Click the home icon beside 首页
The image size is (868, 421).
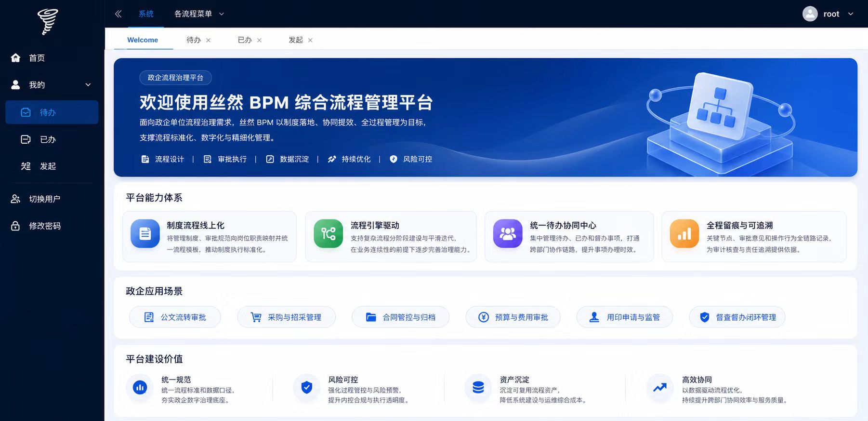[16, 58]
